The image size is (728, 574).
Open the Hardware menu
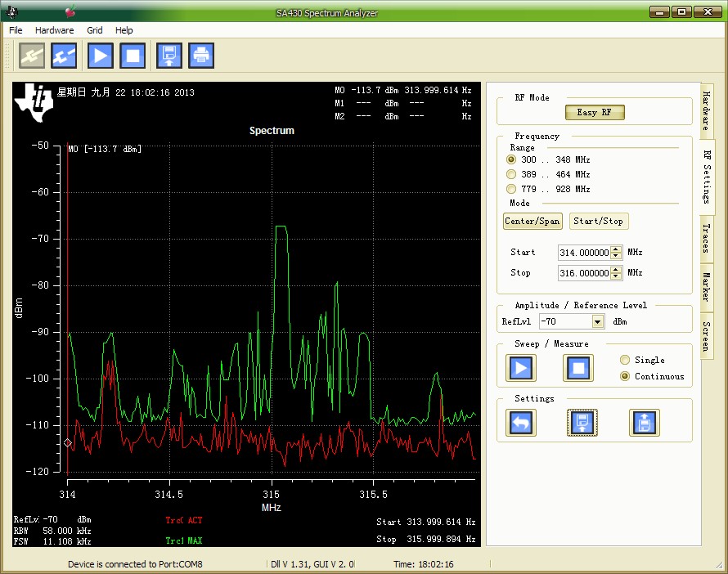point(54,30)
